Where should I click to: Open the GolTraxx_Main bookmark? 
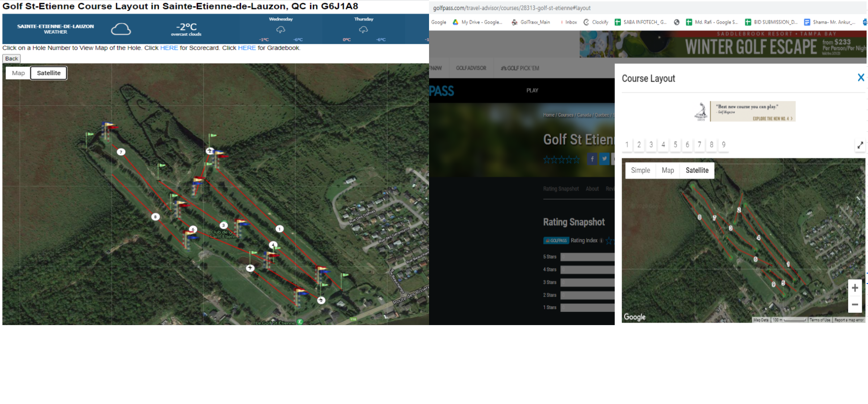click(x=531, y=22)
